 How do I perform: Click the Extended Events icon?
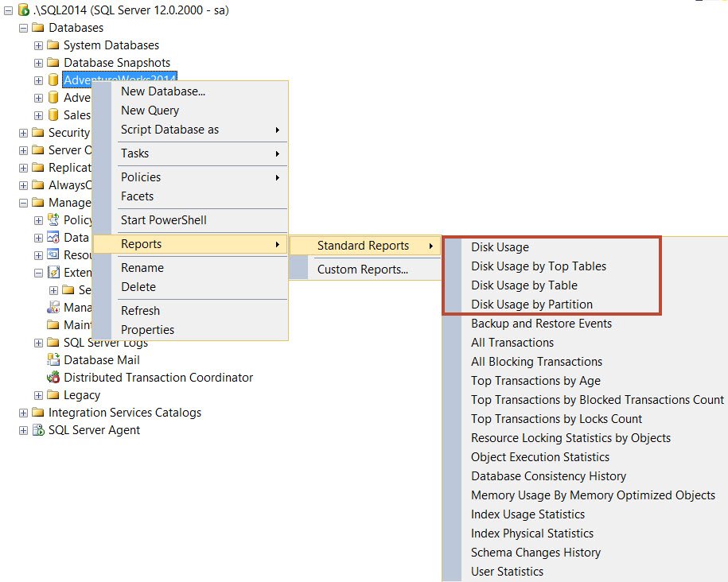pos(53,273)
